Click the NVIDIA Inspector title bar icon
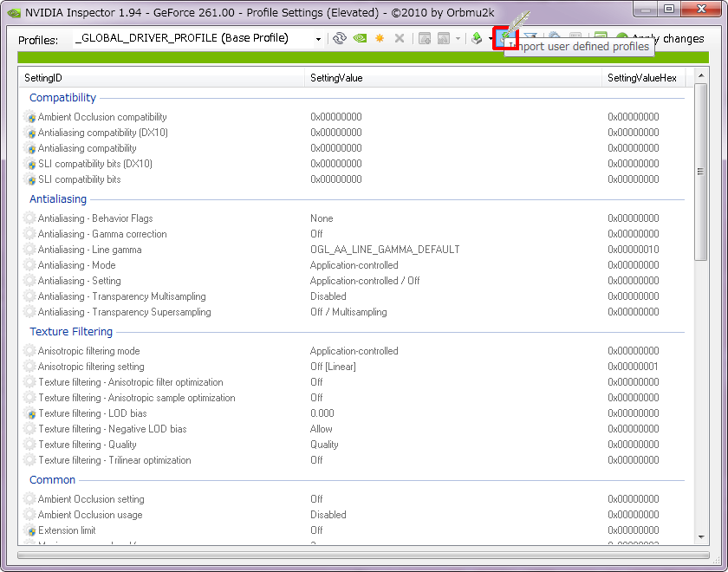Viewport: 728px width, 572px height. pos(14,12)
